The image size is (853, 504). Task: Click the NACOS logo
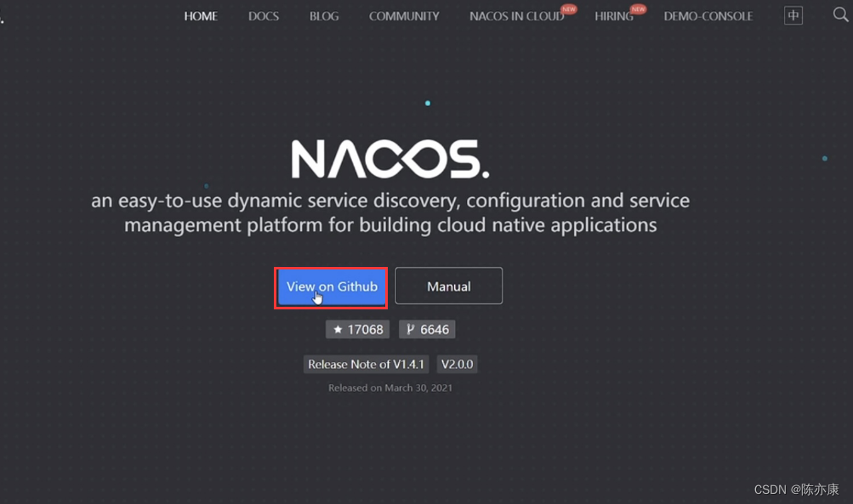pyautogui.click(x=390, y=159)
